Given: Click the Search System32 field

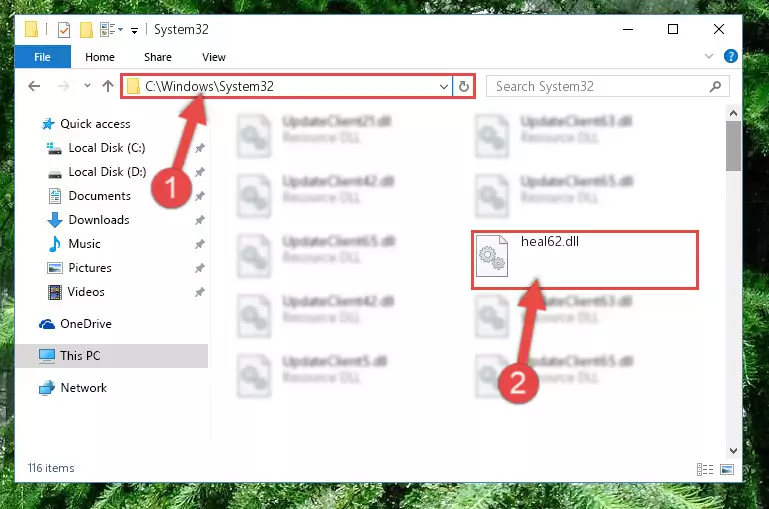Looking at the screenshot, I should pos(608,86).
